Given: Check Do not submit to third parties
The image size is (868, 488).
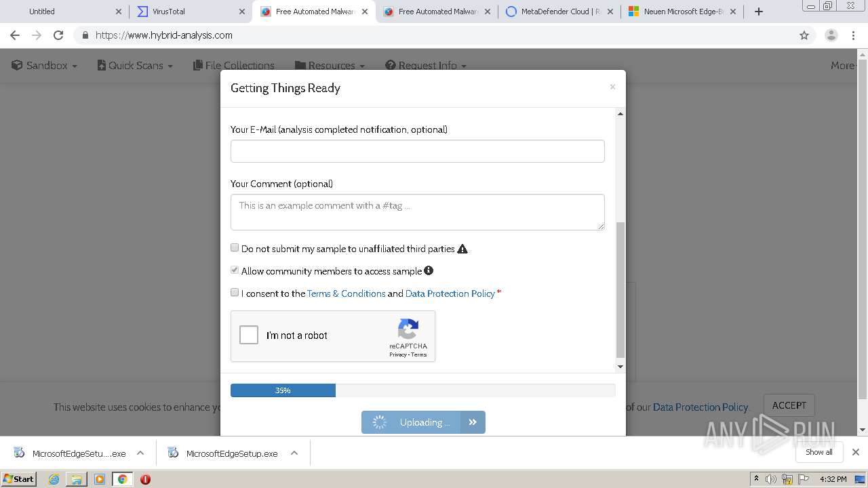Looking at the screenshot, I should [x=235, y=248].
